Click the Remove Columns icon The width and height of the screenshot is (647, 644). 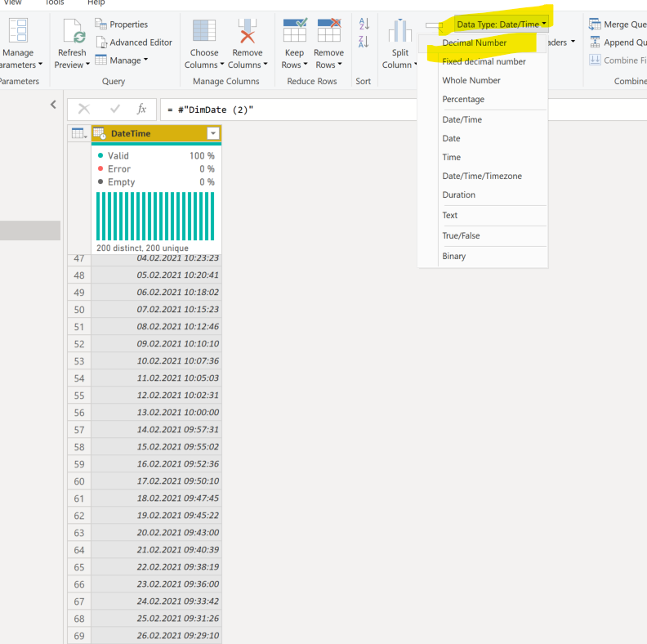[x=248, y=30]
